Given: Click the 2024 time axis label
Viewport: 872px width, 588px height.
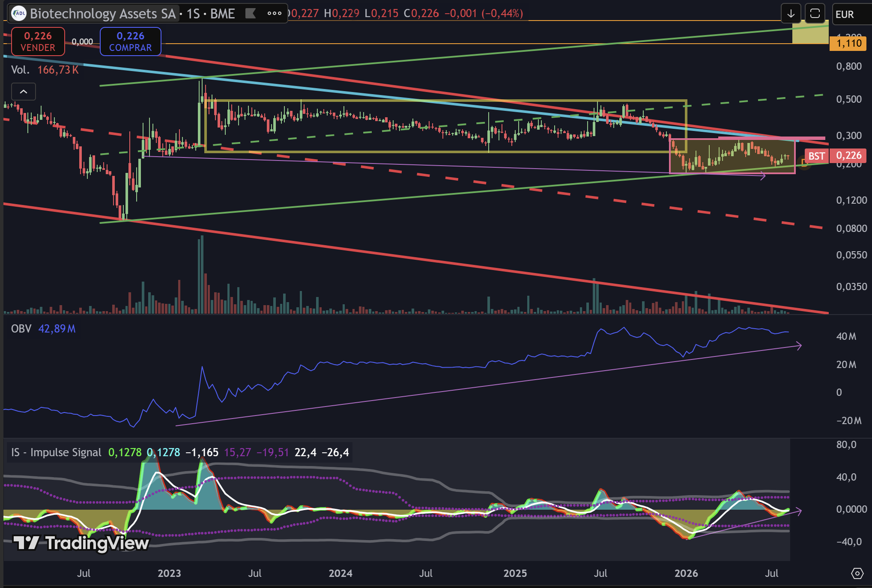Looking at the screenshot, I should 340,573.
